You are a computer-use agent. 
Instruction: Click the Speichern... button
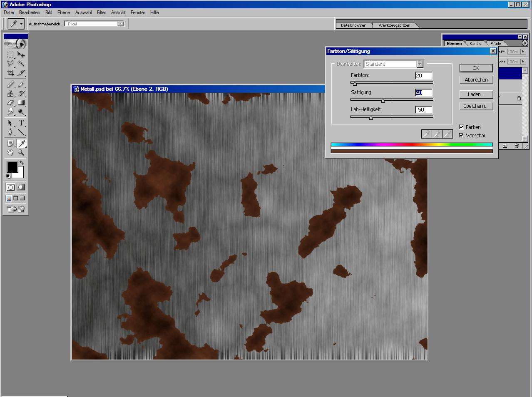point(476,106)
